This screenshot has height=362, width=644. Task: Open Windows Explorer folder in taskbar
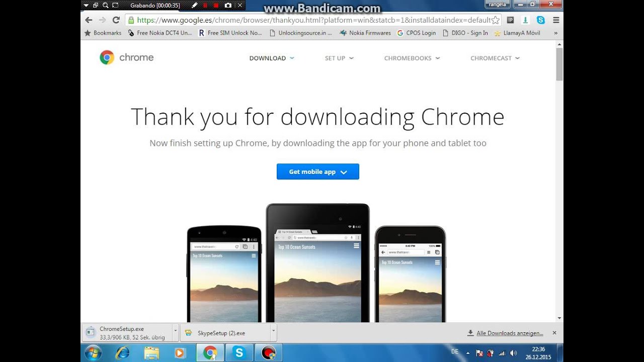(151, 353)
